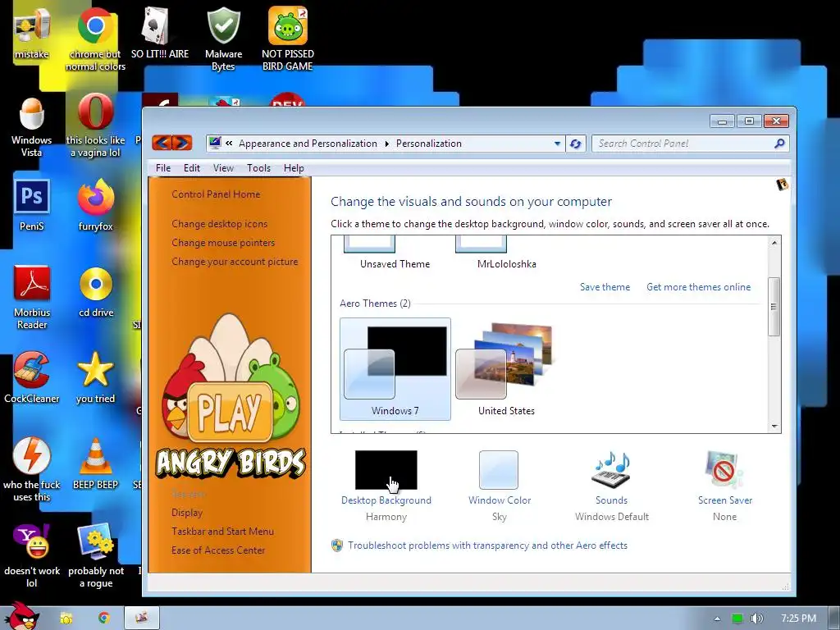Click the search magnifier icon

tap(779, 144)
